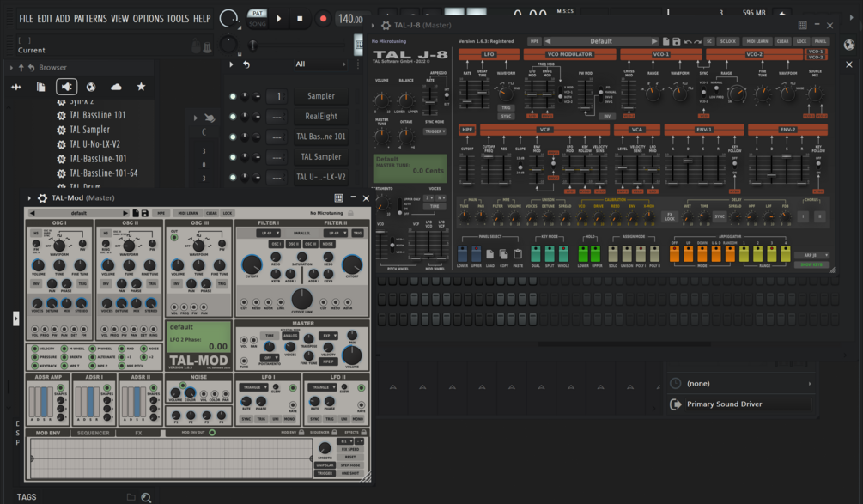Open the FILE menu
Viewport: 863px width, 504px height.
pos(26,19)
